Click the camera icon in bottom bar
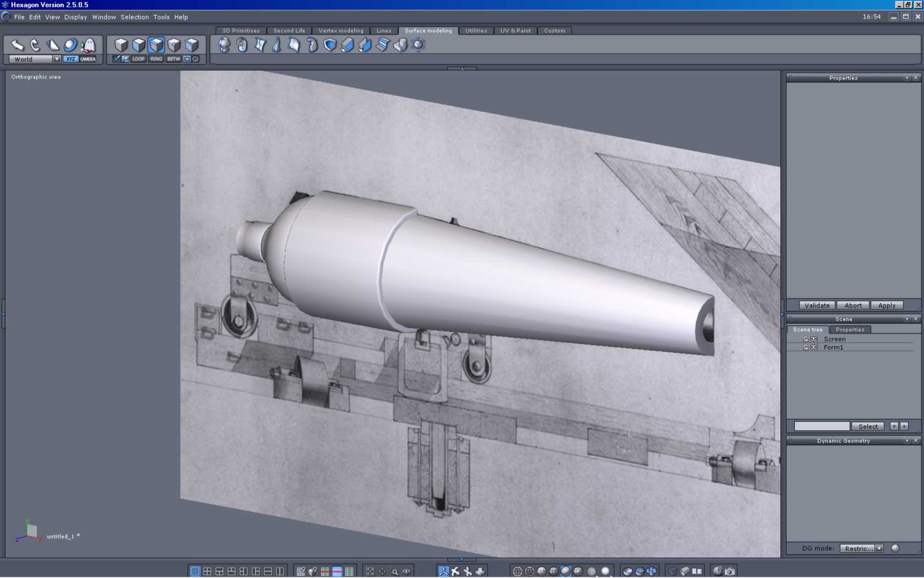This screenshot has width=924, height=578. [x=730, y=571]
